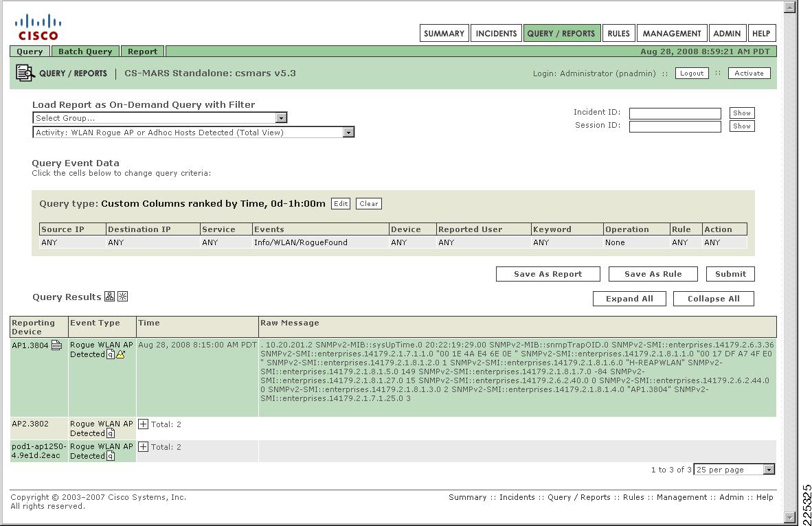Click the Info/WLAN/RogueFound events cell
The height and width of the screenshot is (526, 812).
[x=321, y=242]
